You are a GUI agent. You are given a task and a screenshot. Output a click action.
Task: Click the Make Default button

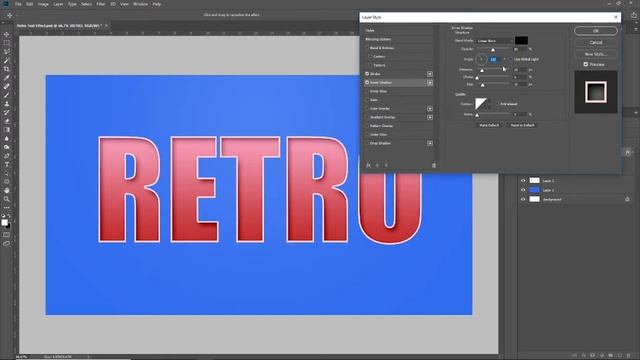pyautogui.click(x=489, y=125)
